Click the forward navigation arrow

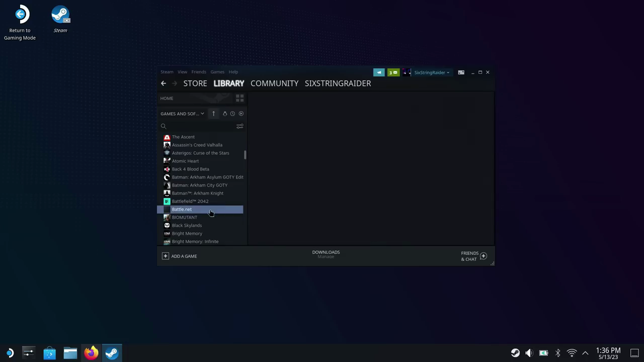[175, 83]
